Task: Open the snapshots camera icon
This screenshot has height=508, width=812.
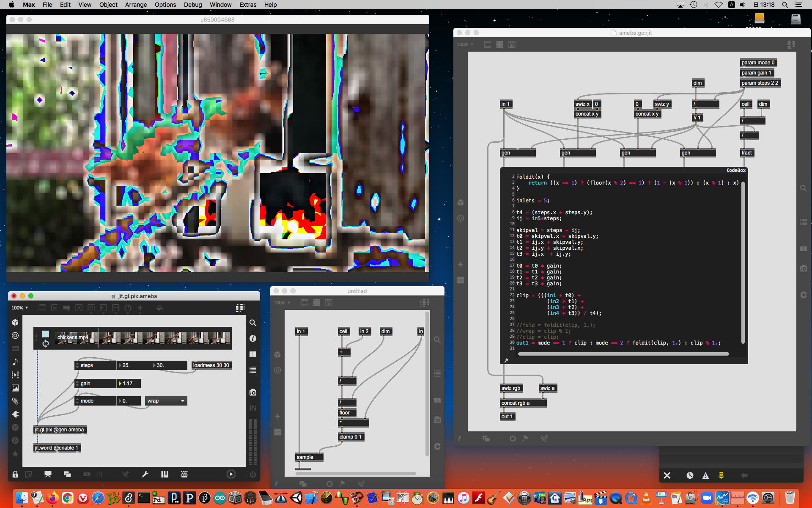Action: point(253,392)
